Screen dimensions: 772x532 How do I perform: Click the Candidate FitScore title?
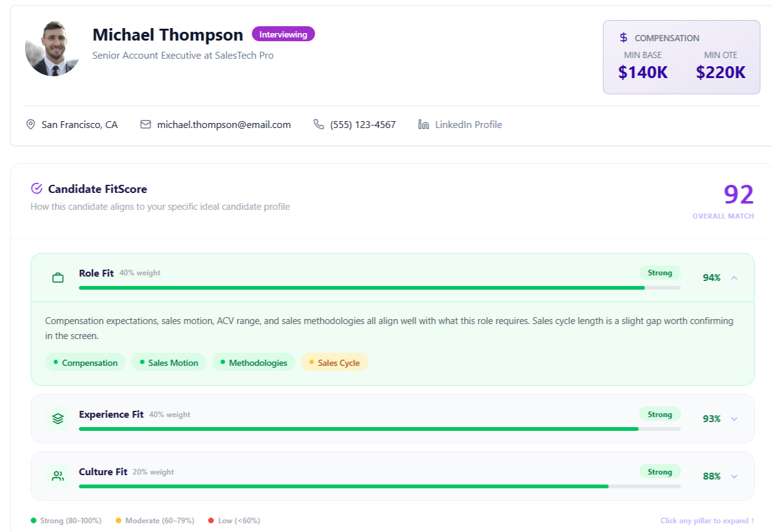97,189
